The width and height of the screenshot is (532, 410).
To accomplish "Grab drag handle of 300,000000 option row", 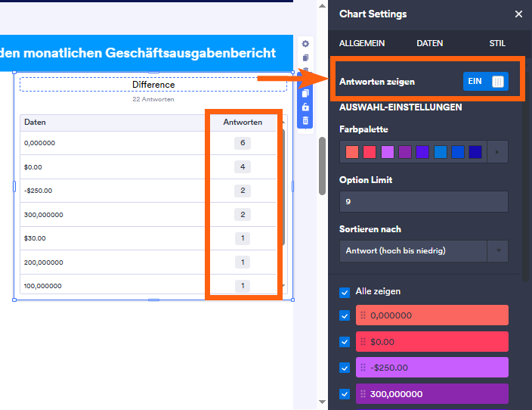I will [x=363, y=394].
